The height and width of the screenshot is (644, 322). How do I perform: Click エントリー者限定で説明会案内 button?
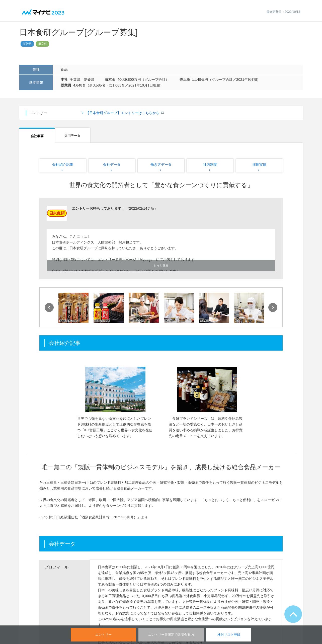(x=171, y=634)
